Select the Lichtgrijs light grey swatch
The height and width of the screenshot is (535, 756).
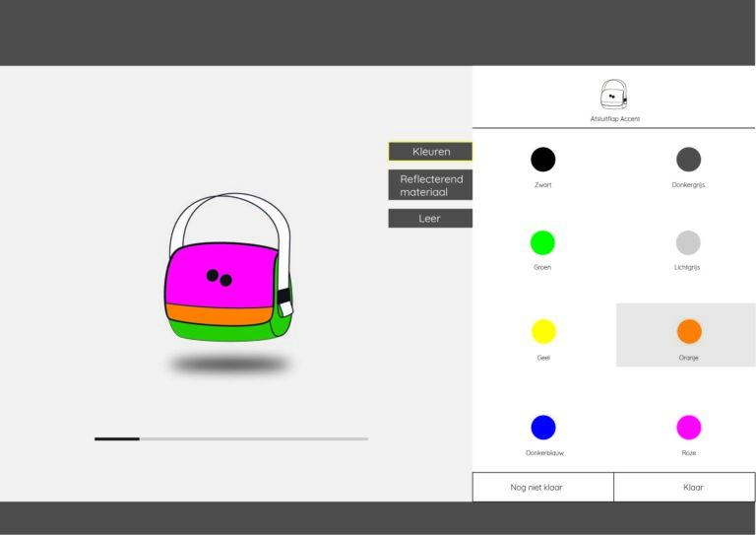point(688,242)
